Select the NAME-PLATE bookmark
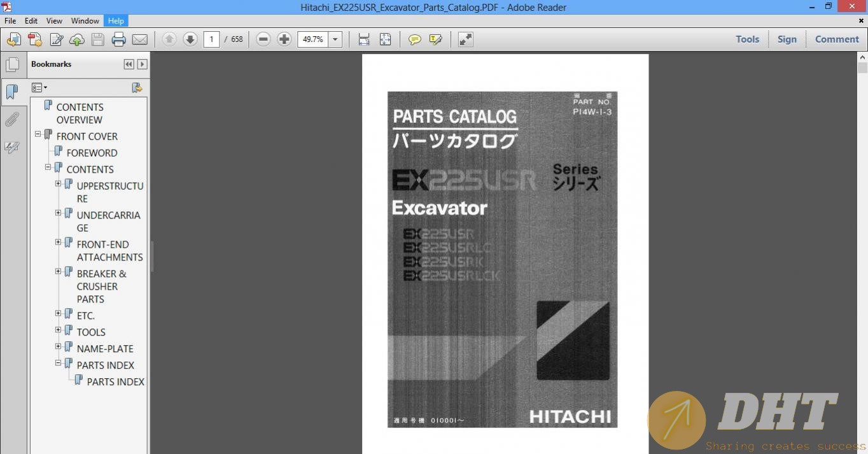868x454 pixels. (105, 349)
